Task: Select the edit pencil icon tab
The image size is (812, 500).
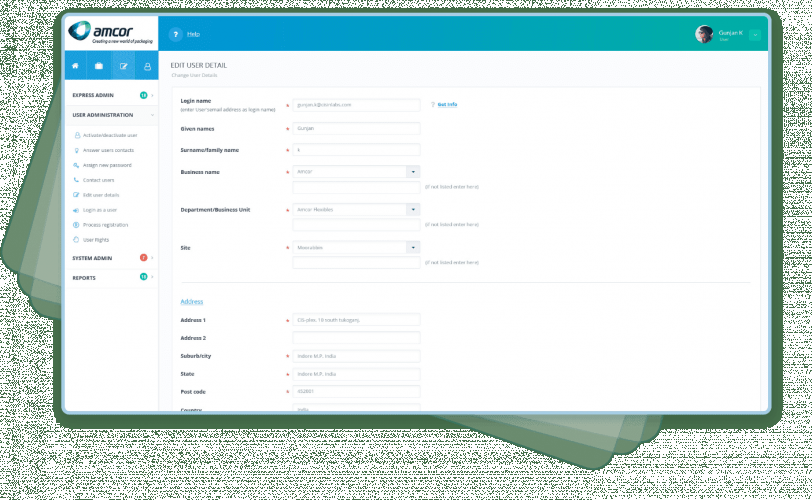Action: coord(123,66)
